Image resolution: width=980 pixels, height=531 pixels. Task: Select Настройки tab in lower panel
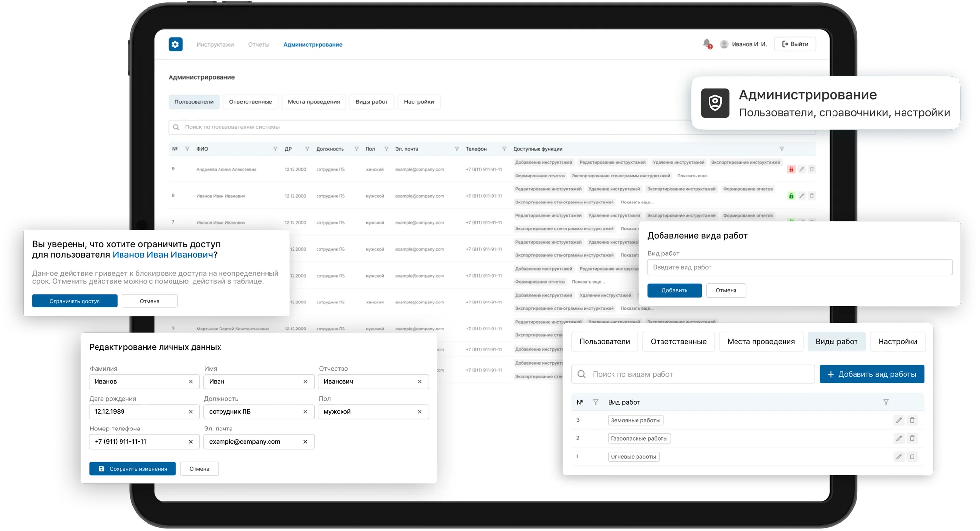[898, 342]
